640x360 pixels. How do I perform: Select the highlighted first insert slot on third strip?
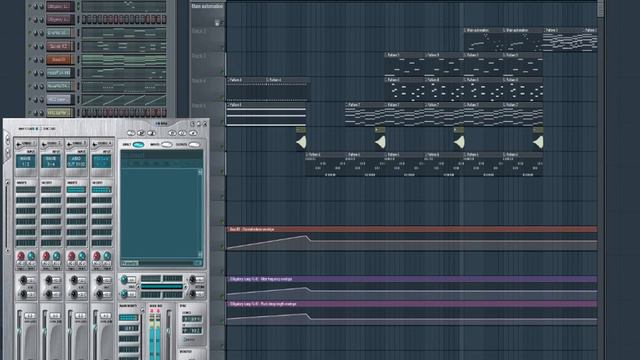click(x=76, y=190)
